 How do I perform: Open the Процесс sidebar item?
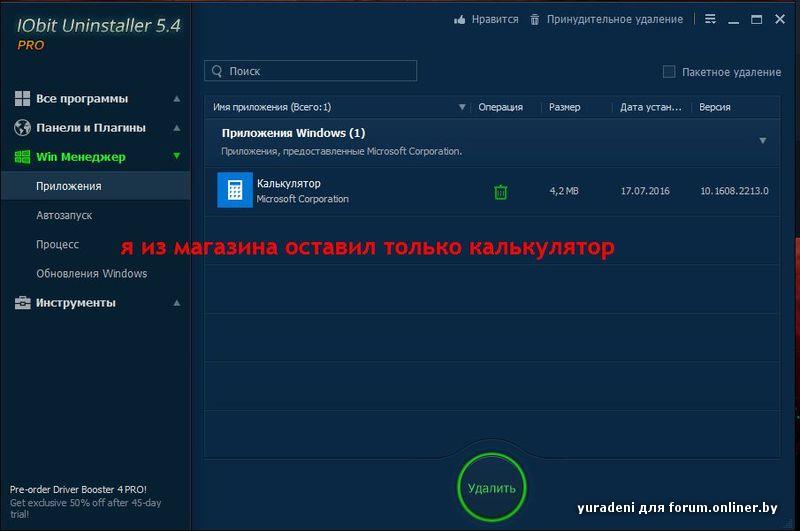coord(58,244)
